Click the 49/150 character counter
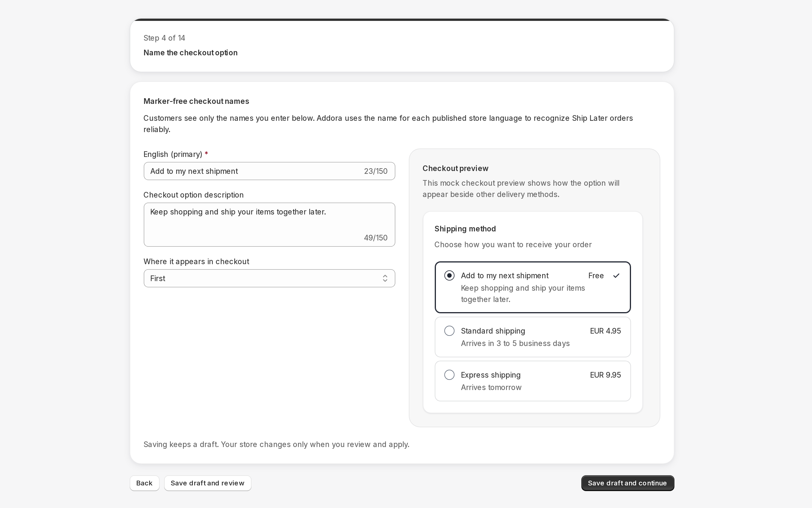 (376, 238)
